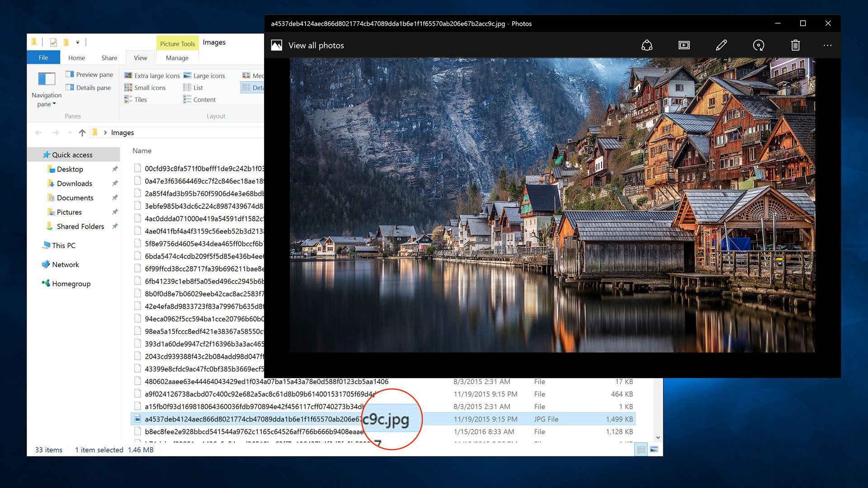Screen dimensions: 868x488
Task: Click the Share icon in Photos toolbar
Action: click(x=646, y=45)
